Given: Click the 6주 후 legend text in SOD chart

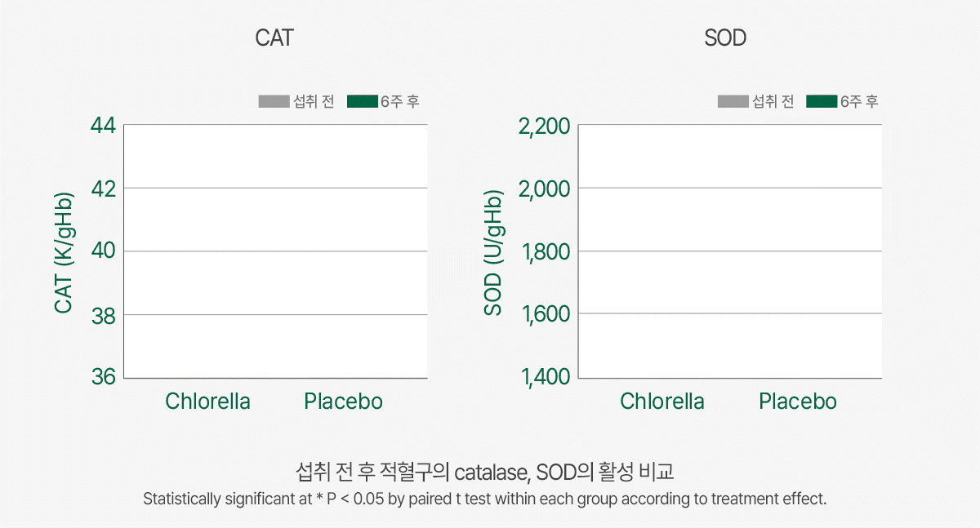Looking at the screenshot, I should pos(859,102).
